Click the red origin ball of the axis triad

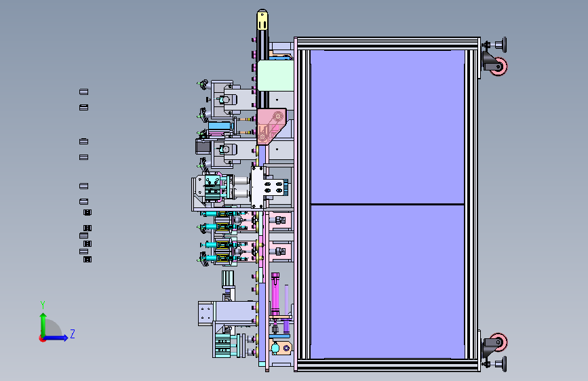(x=42, y=338)
